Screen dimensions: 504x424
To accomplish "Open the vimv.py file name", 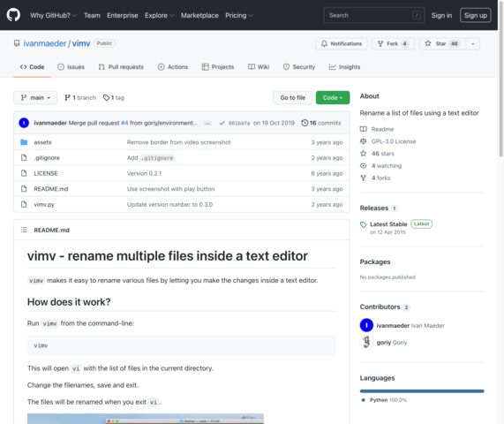I will pos(44,204).
